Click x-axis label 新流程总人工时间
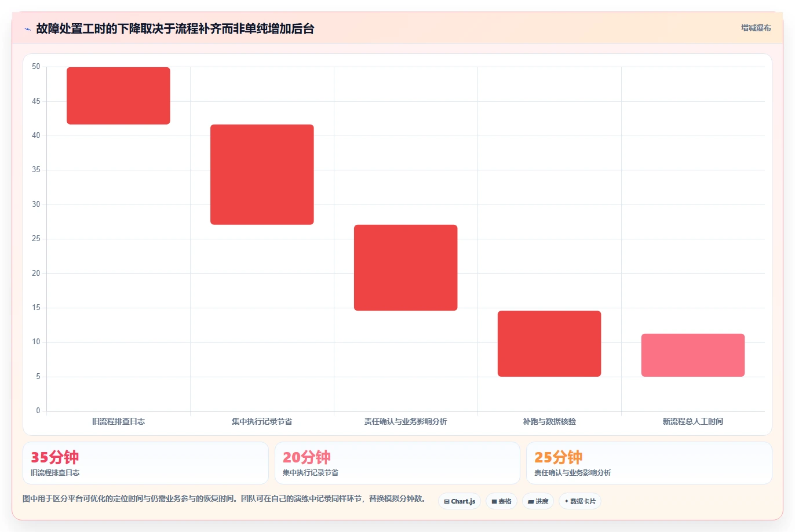 (x=693, y=421)
